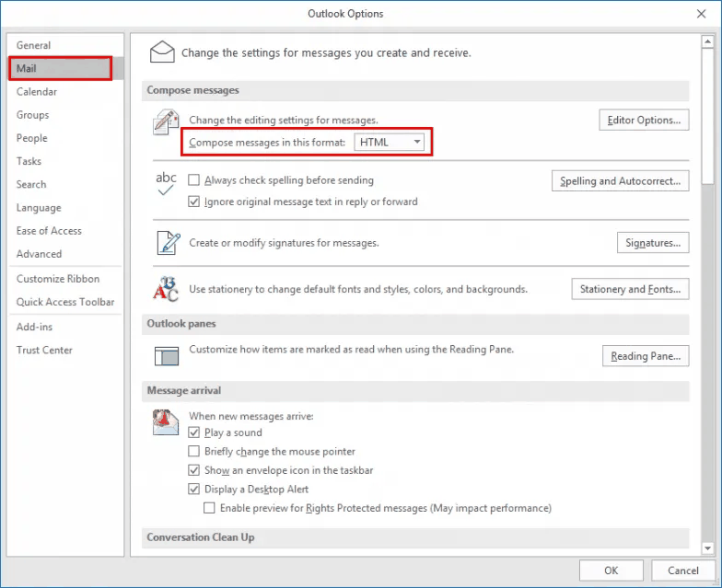Screen dimensions: 722x588
Task: Close the Outlook Options dialog
Action: (701, 14)
